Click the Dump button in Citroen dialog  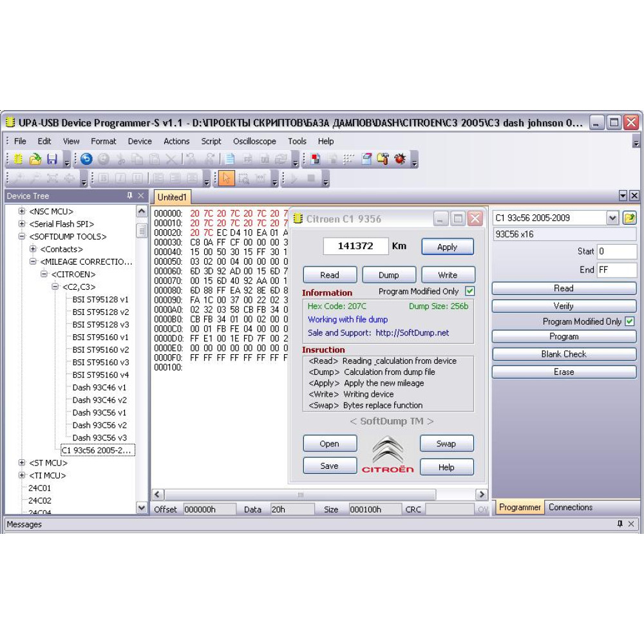coord(388,275)
